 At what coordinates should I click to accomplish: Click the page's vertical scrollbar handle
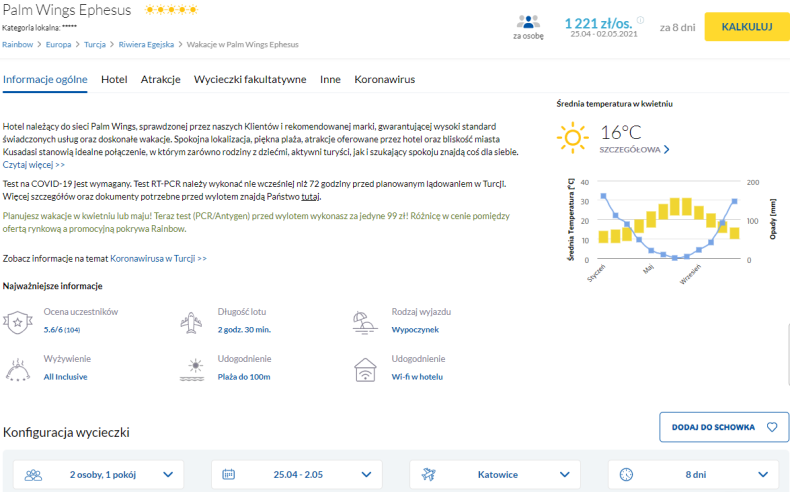(787, 355)
